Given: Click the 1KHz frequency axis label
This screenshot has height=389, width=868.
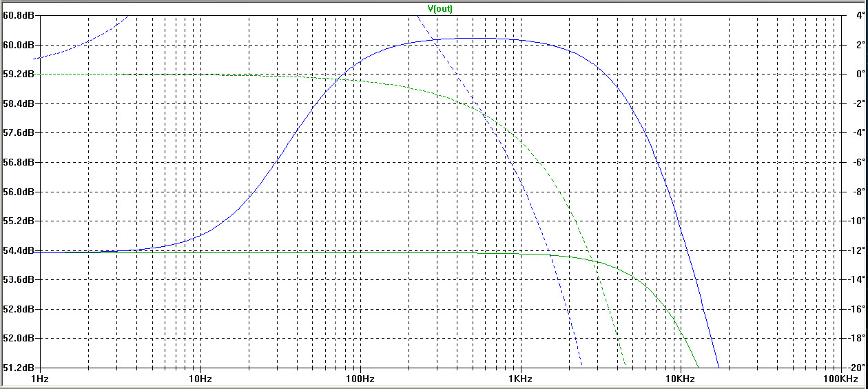Looking at the screenshot, I should pos(521,379).
